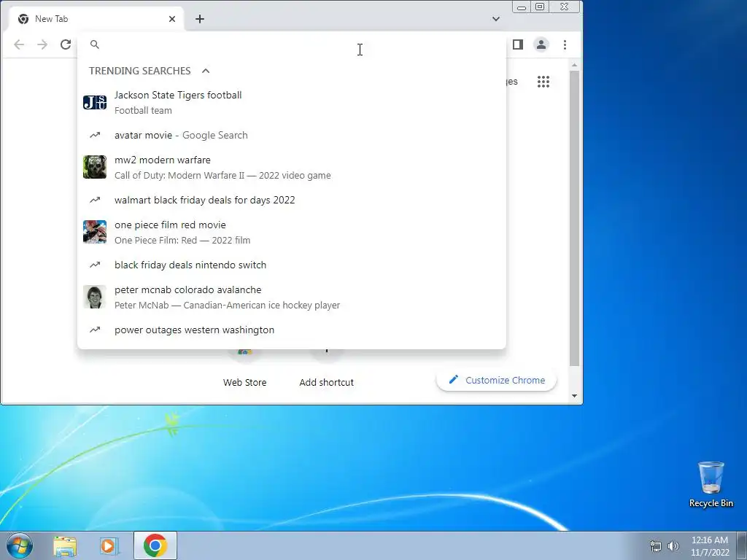Screen dimensions: 747x560
Task: Click the volume speaker tray icon
Action: pyautogui.click(x=673, y=546)
